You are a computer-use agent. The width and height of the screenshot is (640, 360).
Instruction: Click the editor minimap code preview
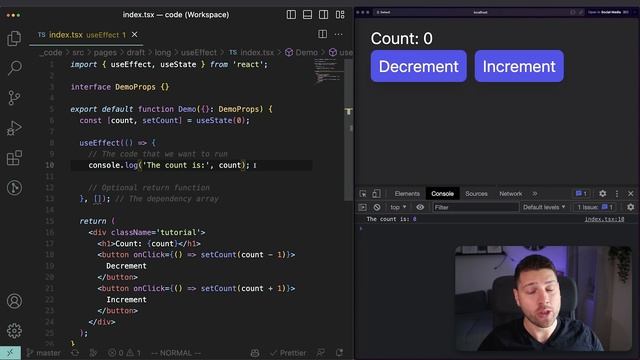click(x=328, y=71)
